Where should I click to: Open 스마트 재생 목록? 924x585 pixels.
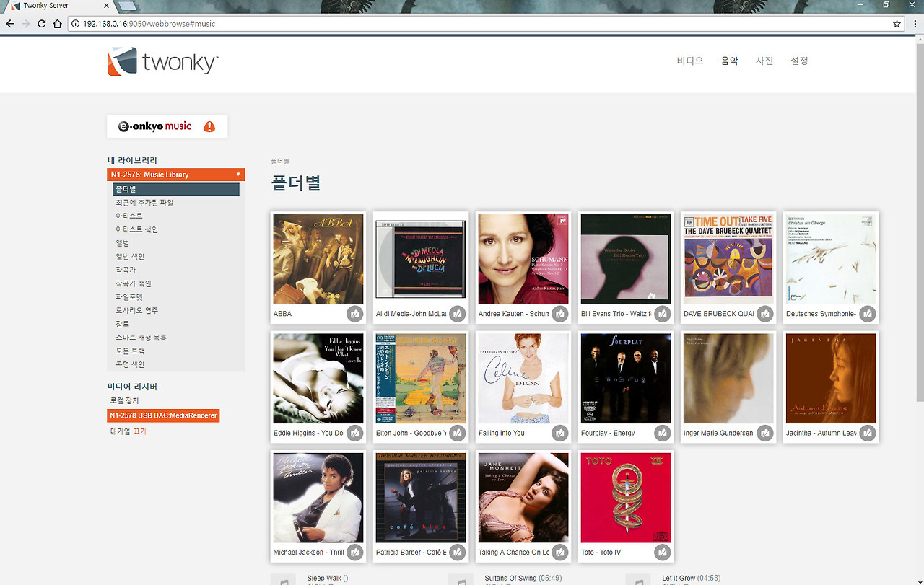(141, 338)
